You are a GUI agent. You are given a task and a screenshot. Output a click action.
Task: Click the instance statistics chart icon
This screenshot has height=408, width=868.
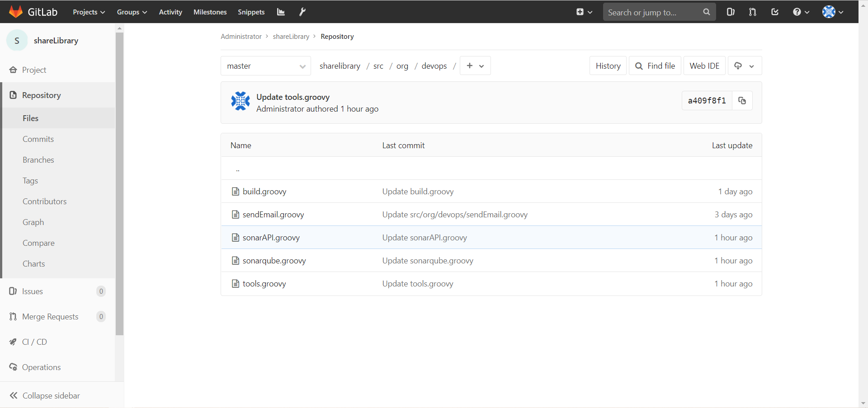281,12
